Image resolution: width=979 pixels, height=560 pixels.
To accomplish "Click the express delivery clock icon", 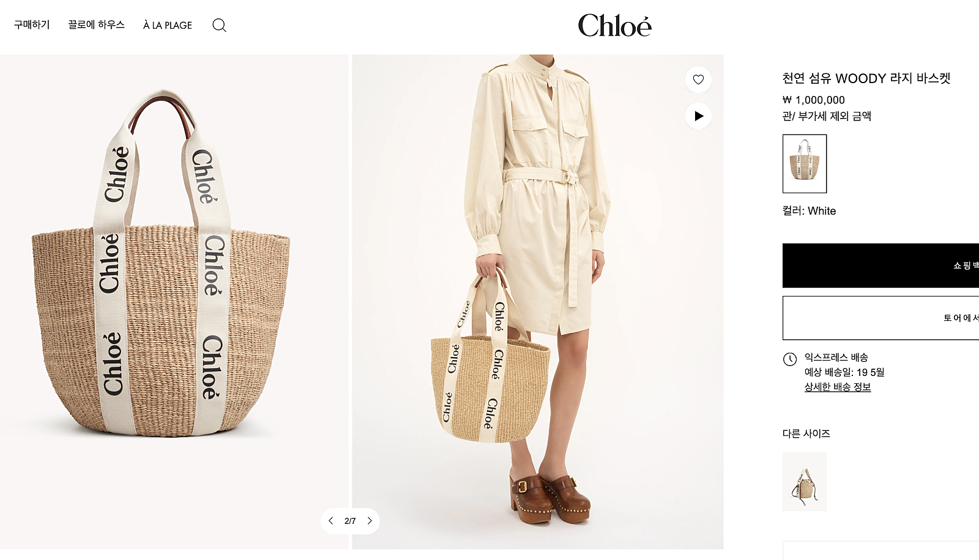I will [790, 359].
